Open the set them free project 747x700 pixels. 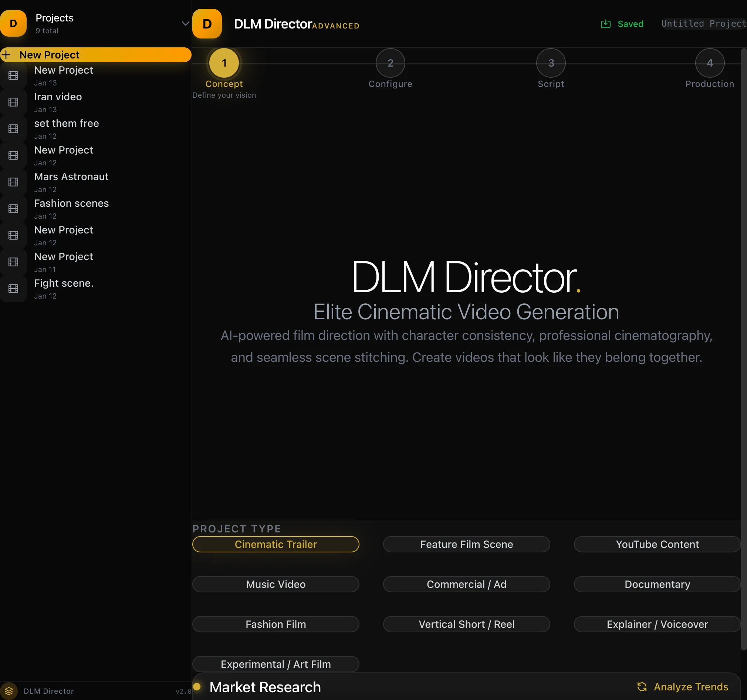(x=96, y=129)
